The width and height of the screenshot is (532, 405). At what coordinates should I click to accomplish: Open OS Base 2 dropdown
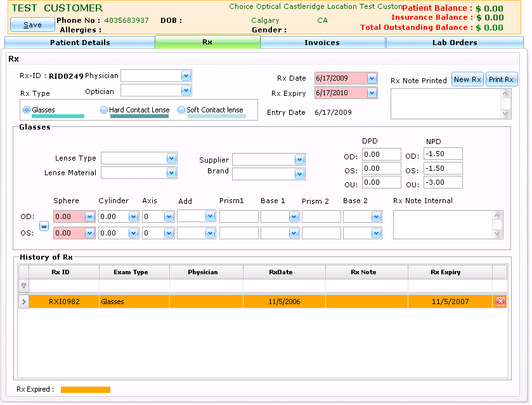click(376, 233)
